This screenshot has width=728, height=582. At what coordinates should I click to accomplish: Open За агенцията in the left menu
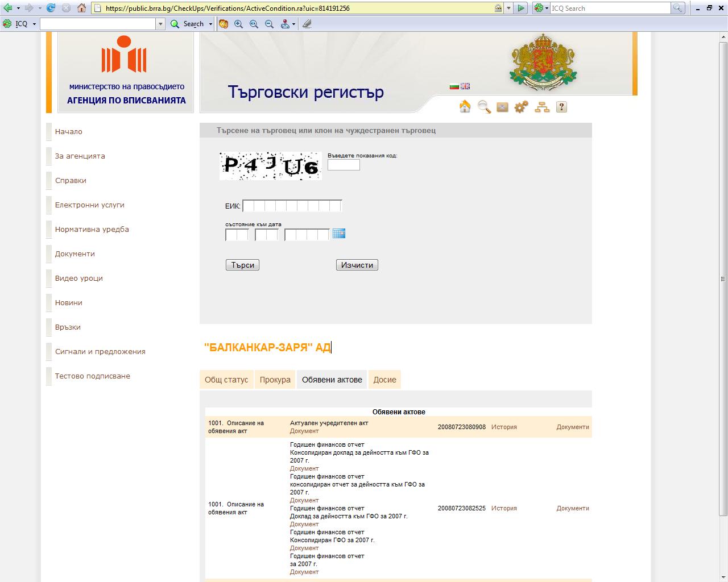[80, 156]
